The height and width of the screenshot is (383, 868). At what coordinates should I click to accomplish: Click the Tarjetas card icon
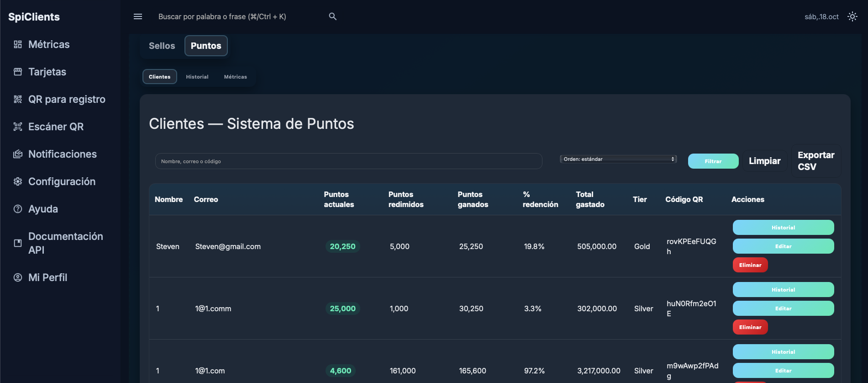(18, 72)
